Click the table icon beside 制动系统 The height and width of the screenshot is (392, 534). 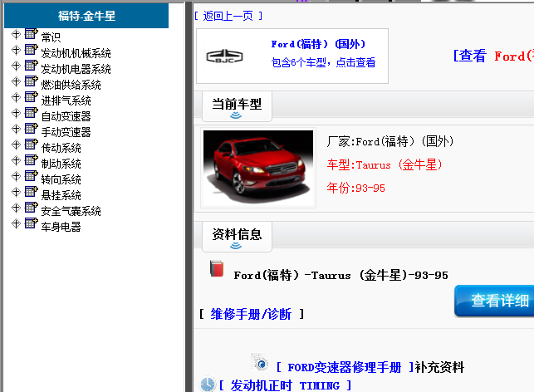point(32,159)
